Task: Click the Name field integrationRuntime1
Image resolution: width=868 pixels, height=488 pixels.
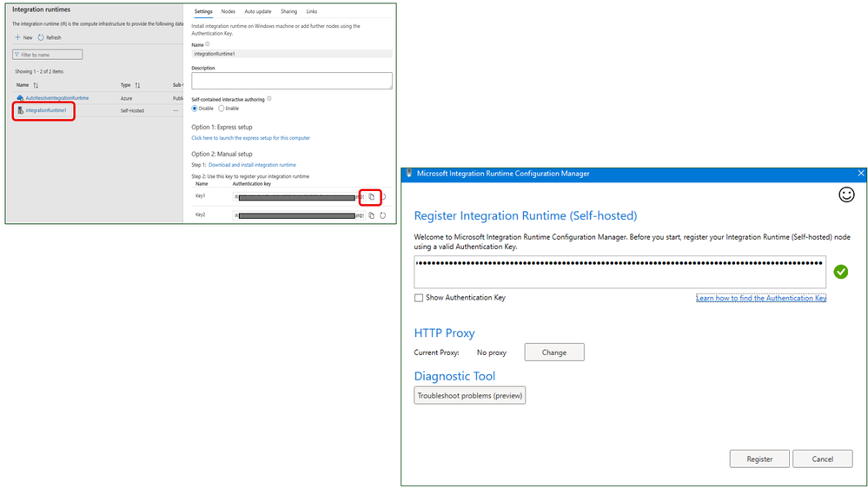Action: pyautogui.click(x=292, y=54)
